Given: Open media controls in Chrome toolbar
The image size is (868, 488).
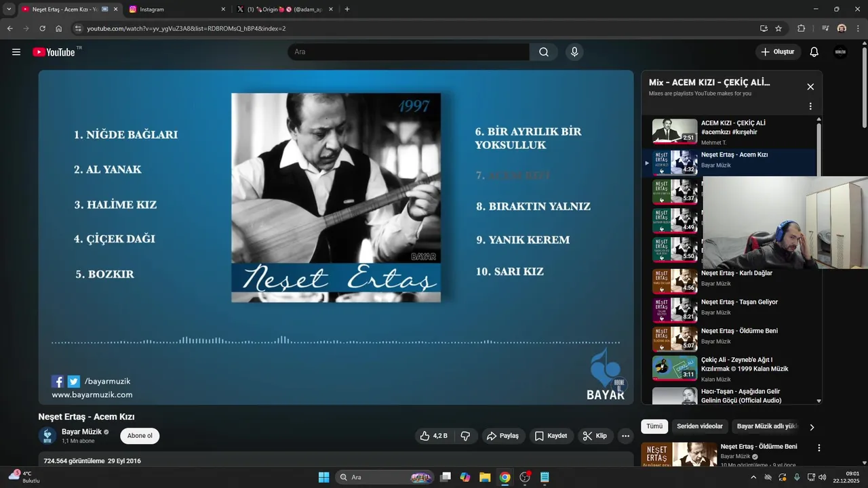Looking at the screenshot, I should [825, 28].
